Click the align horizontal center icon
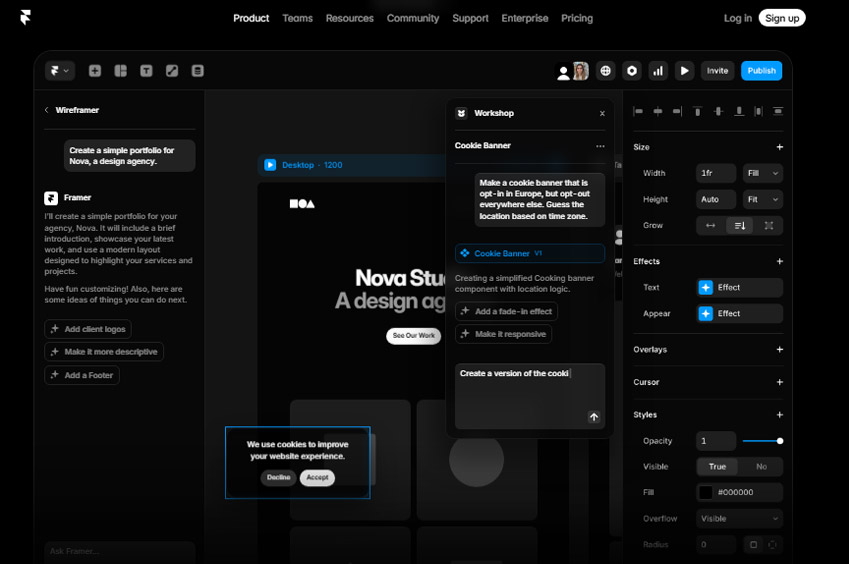The width and height of the screenshot is (849, 564). tap(657, 112)
